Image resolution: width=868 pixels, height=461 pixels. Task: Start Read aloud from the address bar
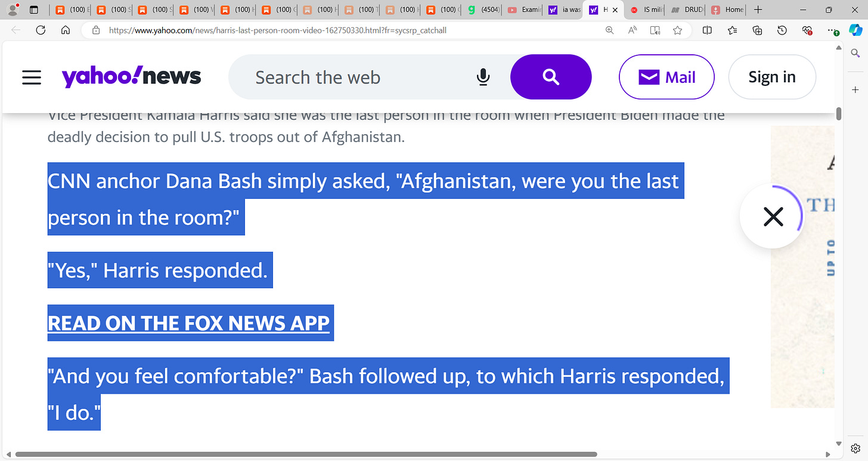pos(633,30)
